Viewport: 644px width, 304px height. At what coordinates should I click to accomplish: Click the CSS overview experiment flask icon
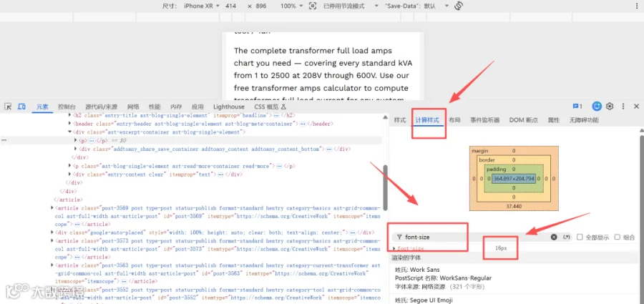[283, 107]
